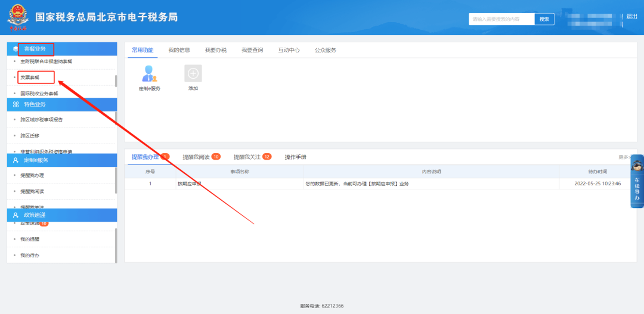Click the State Taxation emblem logo

click(18, 17)
